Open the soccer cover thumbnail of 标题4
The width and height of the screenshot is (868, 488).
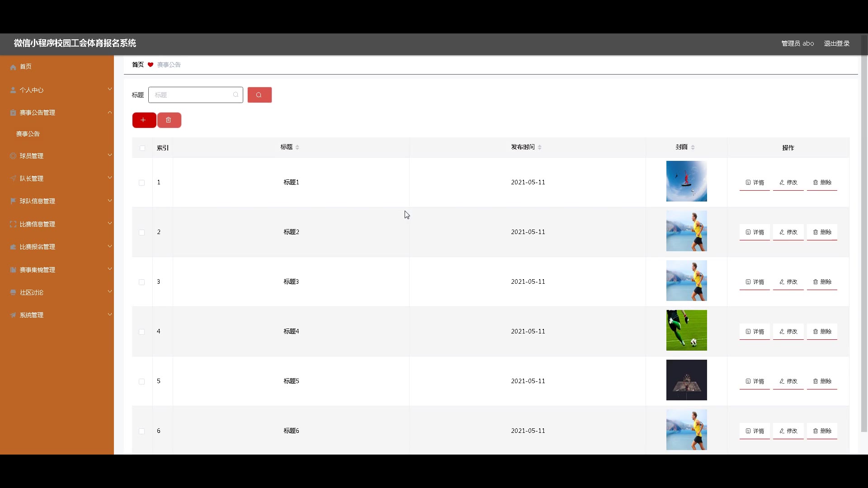[686, 330]
